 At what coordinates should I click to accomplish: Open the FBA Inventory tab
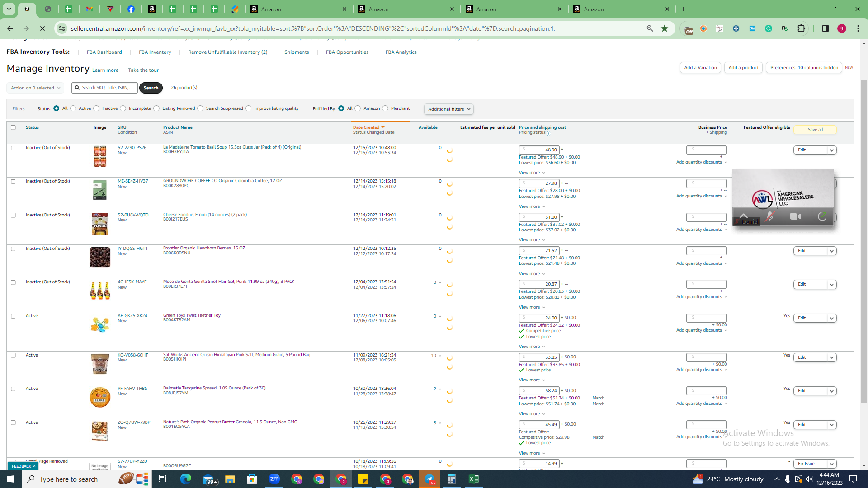click(x=155, y=52)
